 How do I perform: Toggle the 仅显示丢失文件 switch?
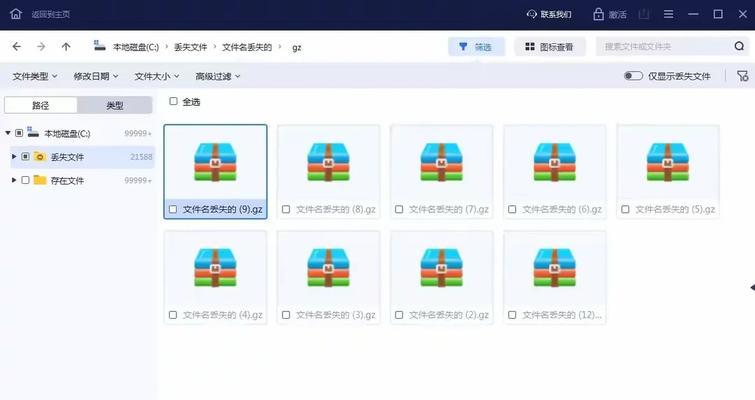tap(633, 76)
